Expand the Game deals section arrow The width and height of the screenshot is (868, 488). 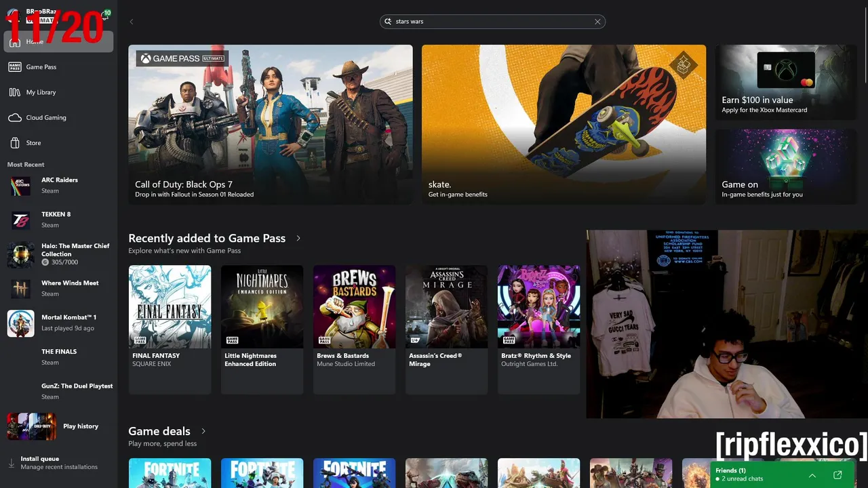pyautogui.click(x=203, y=431)
